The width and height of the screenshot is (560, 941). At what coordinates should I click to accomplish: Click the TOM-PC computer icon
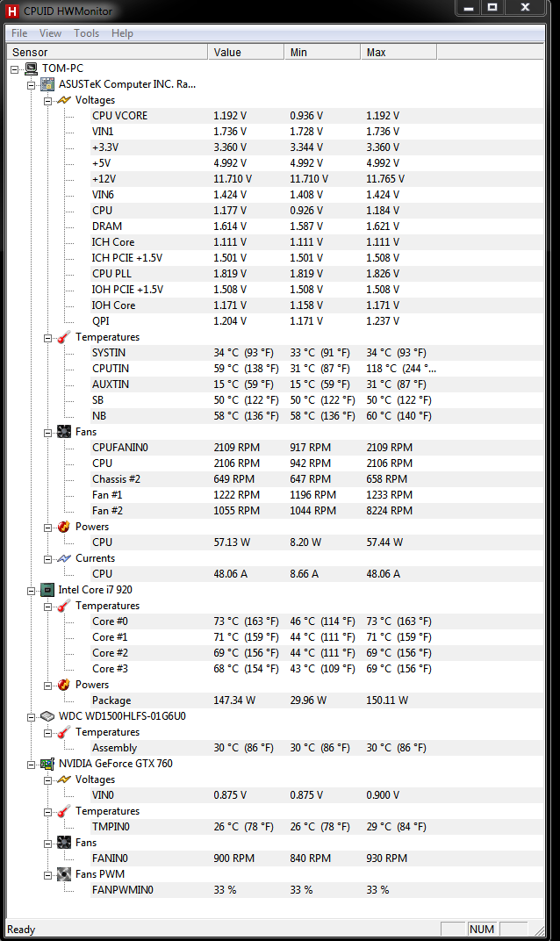31,68
